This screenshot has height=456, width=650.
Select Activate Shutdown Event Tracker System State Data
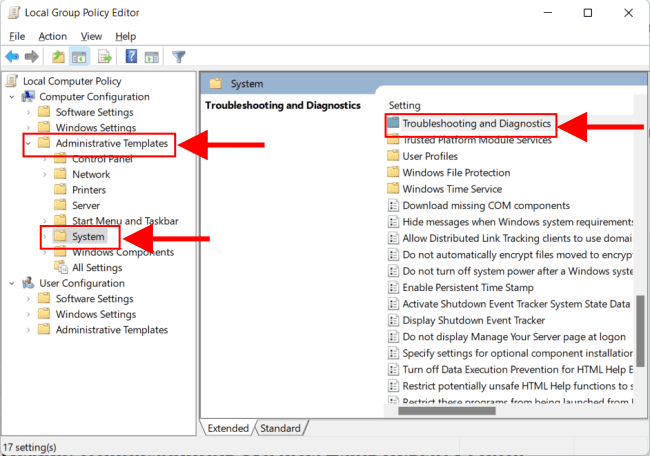pyautogui.click(x=516, y=304)
